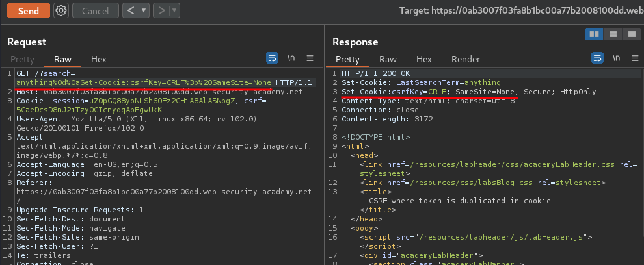This screenshot has height=265, width=644.
Task: Click Set-Cookie LastSearchTerm response header
Action: [x=421, y=83]
